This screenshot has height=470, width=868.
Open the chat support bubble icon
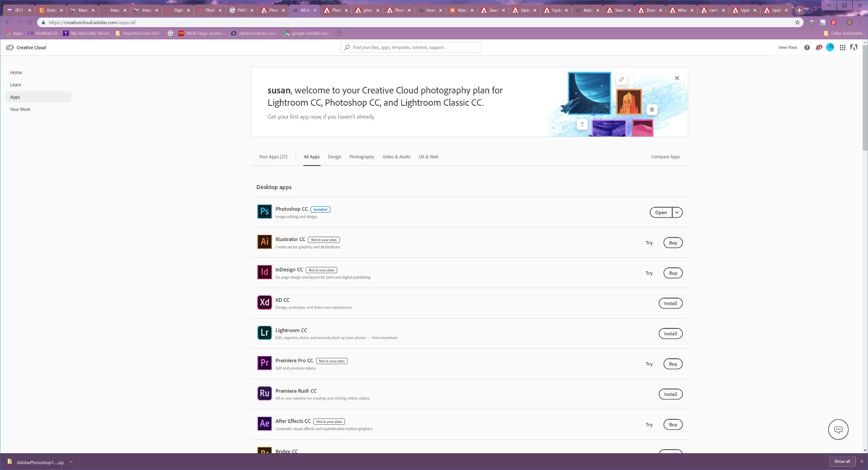(x=838, y=430)
